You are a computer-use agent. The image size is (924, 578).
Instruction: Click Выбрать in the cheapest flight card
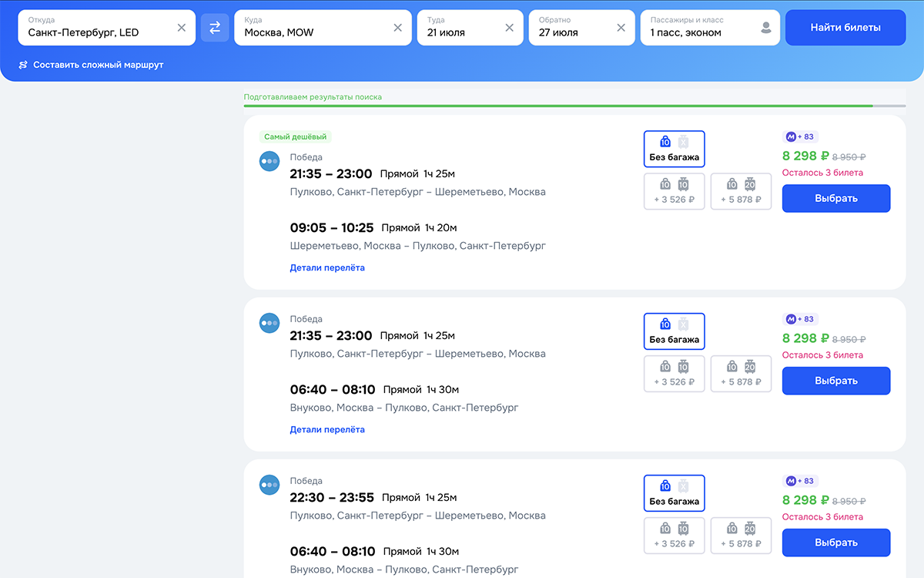(x=836, y=198)
